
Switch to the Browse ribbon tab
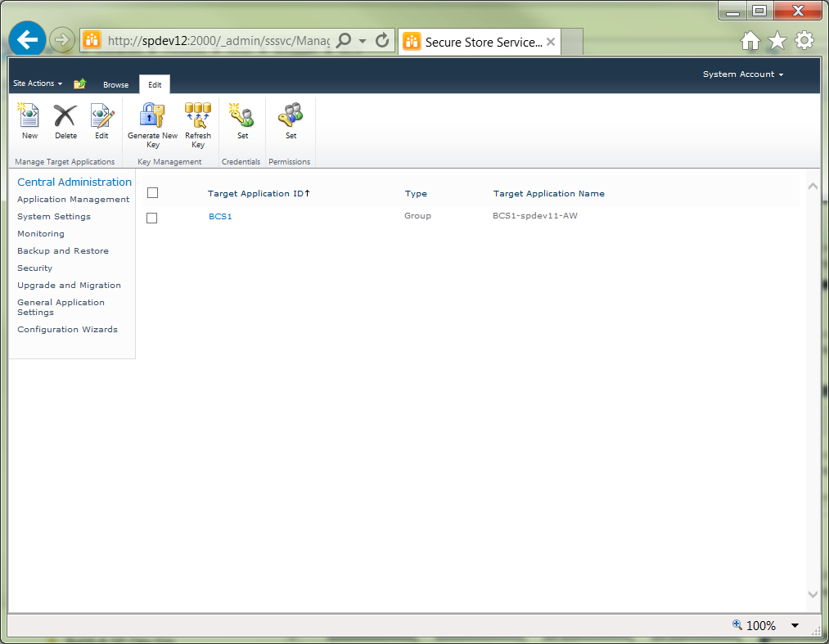[x=115, y=84]
